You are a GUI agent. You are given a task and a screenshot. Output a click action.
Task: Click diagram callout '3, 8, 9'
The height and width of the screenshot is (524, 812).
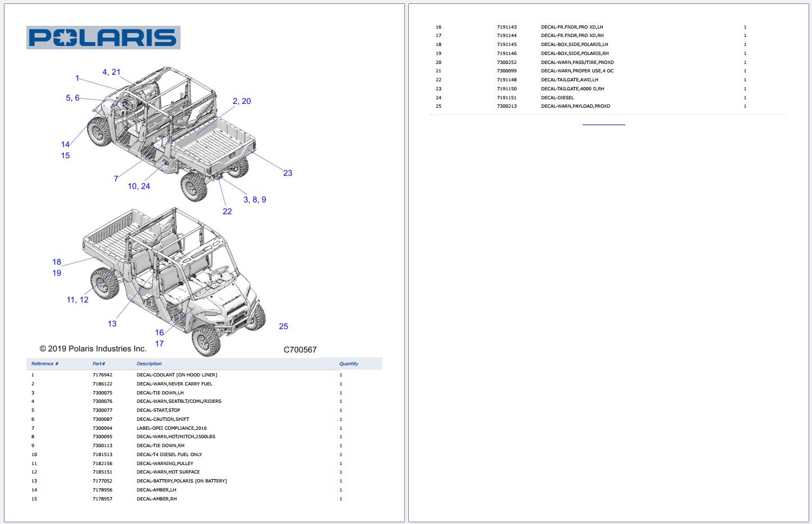point(255,199)
